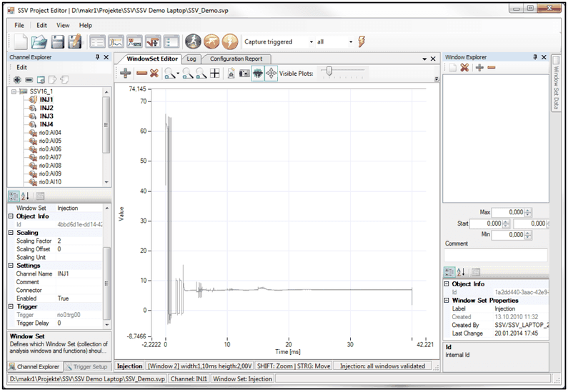The height and width of the screenshot is (392, 568).
Task: Select channel INJ1 in tree
Action: click(x=46, y=99)
